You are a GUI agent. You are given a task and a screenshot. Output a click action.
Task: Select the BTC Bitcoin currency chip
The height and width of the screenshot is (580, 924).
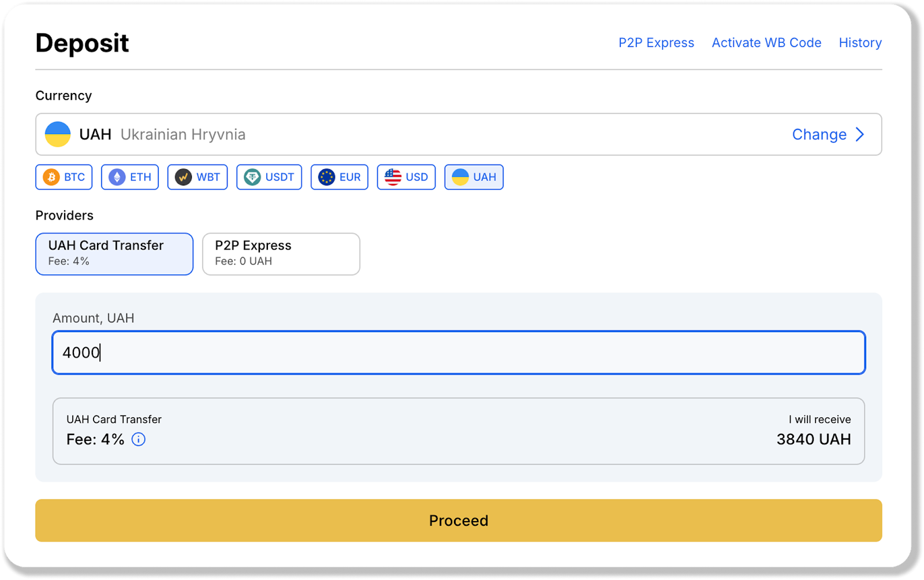[64, 177]
